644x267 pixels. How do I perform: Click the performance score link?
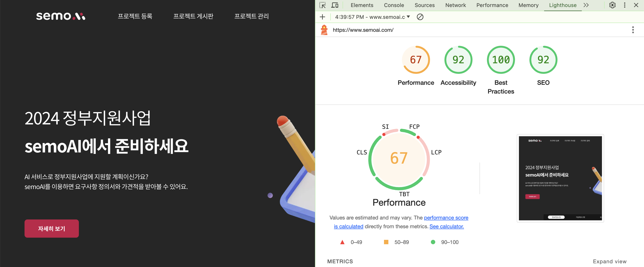(446, 217)
